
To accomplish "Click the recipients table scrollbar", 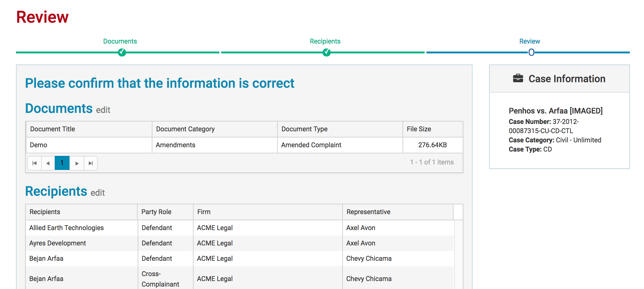I will [x=458, y=254].
